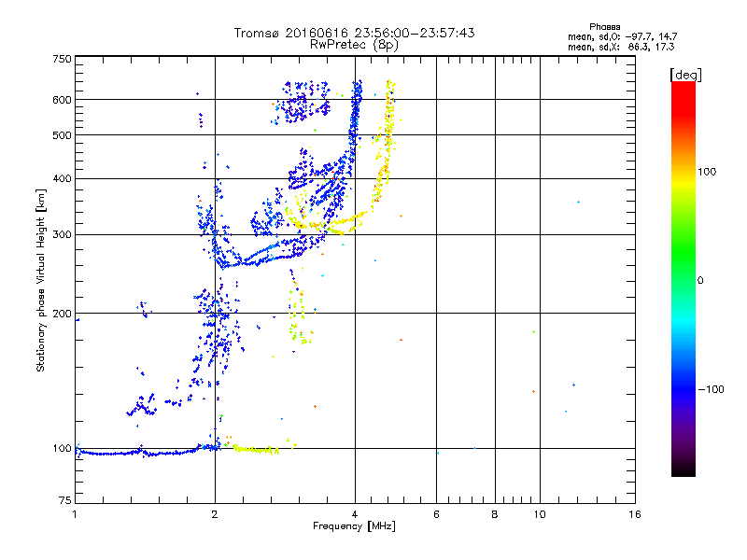Screen dimensions: 747x560
Task: Click the 'RwPretec (8p)' subtitle
Action: (x=354, y=45)
